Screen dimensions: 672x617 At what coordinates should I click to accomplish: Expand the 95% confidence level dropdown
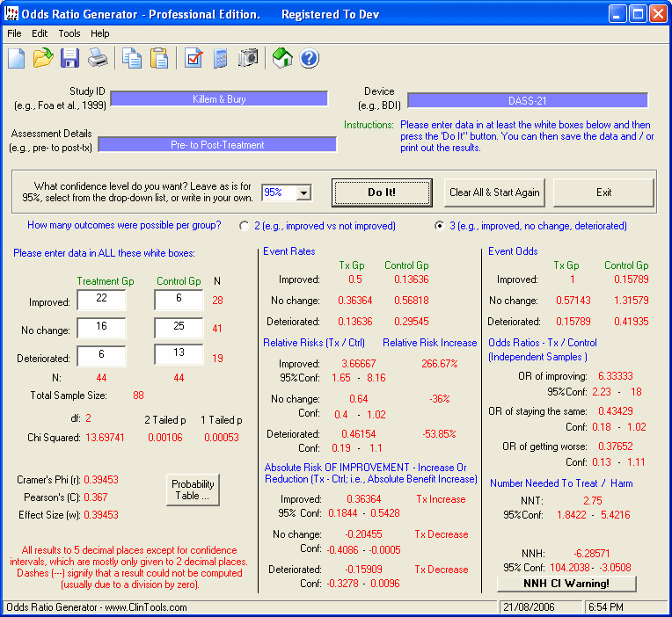point(303,192)
